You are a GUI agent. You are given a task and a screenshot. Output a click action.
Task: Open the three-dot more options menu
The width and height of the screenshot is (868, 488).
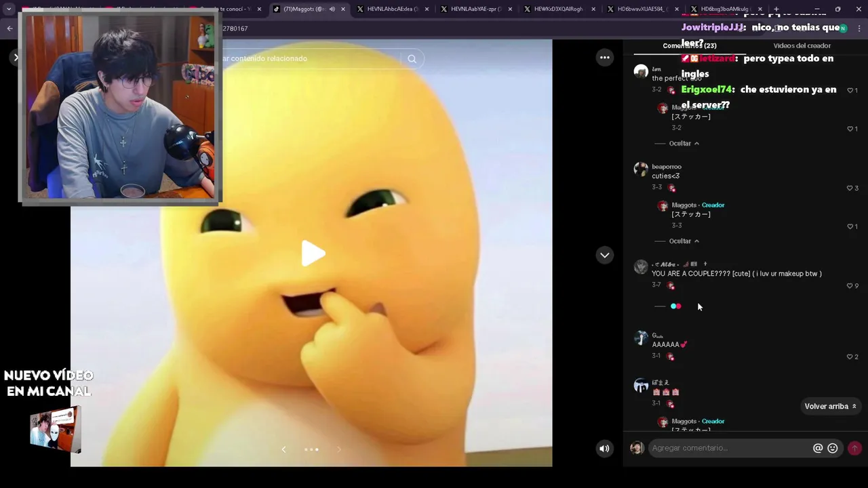coord(604,58)
